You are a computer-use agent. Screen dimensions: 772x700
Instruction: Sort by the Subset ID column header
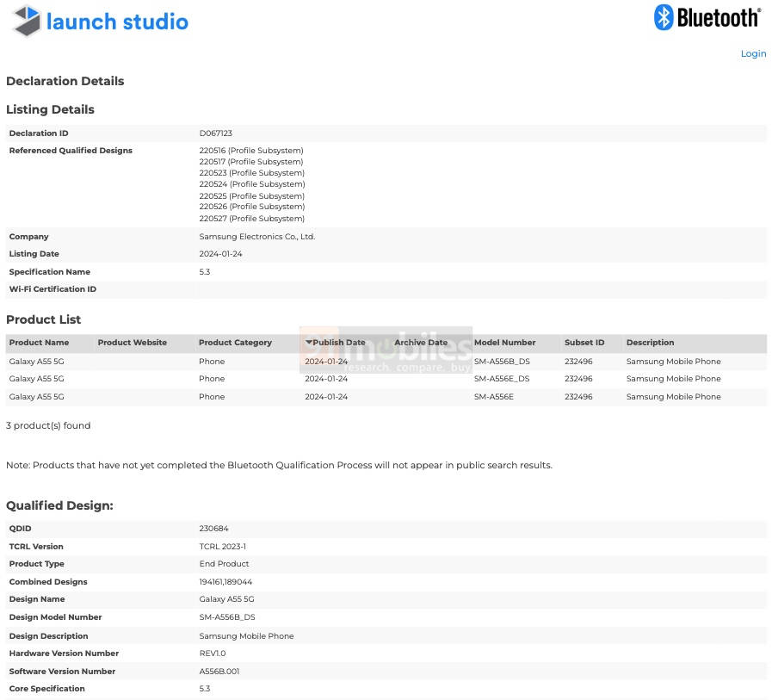(584, 343)
